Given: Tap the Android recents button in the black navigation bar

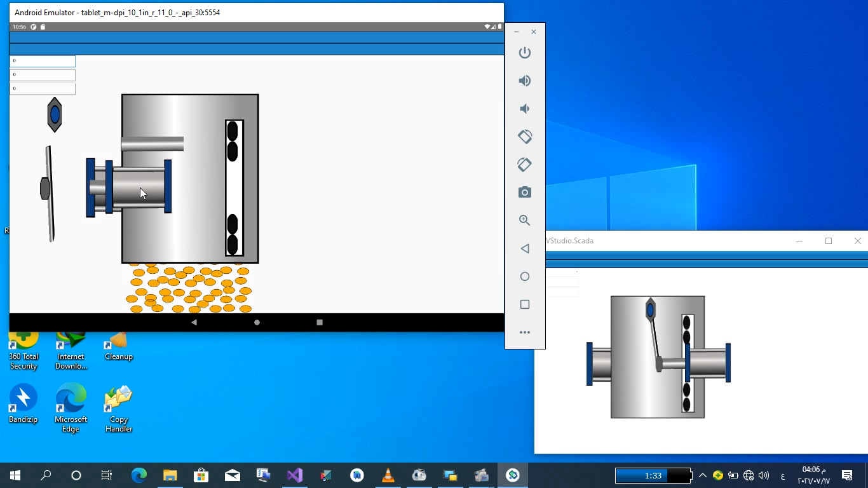Looking at the screenshot, I should [x=320, y=322].
